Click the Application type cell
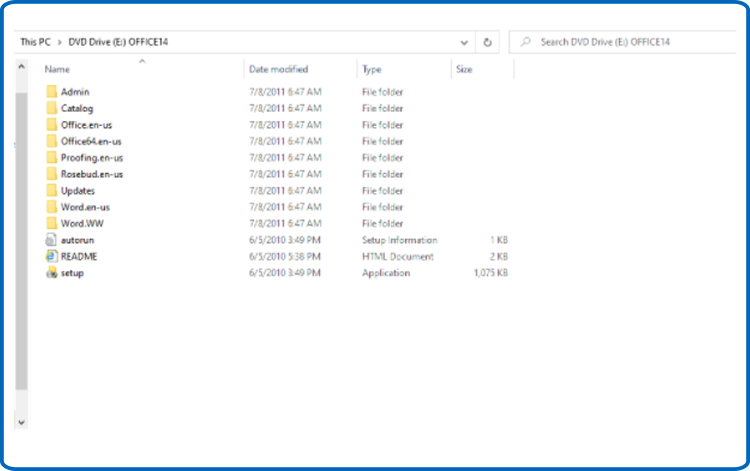Image resolution: width=750 pixels, height=471 pixels. point(386,273)
